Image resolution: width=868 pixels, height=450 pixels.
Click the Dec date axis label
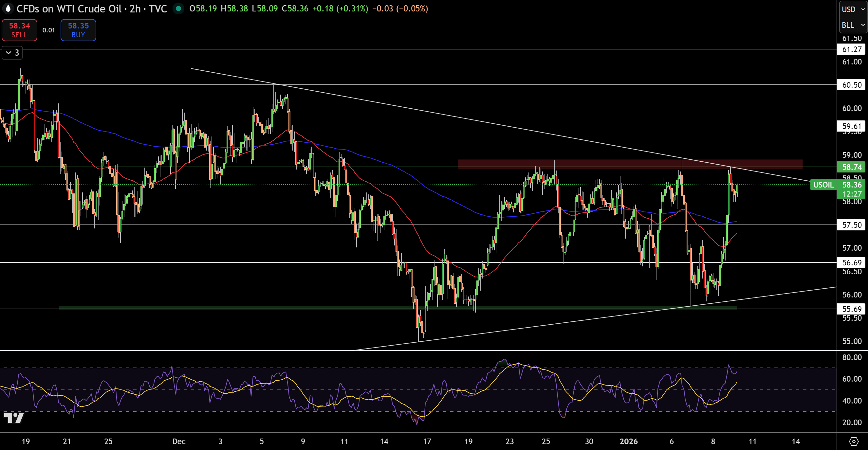(x=178, y=441)
